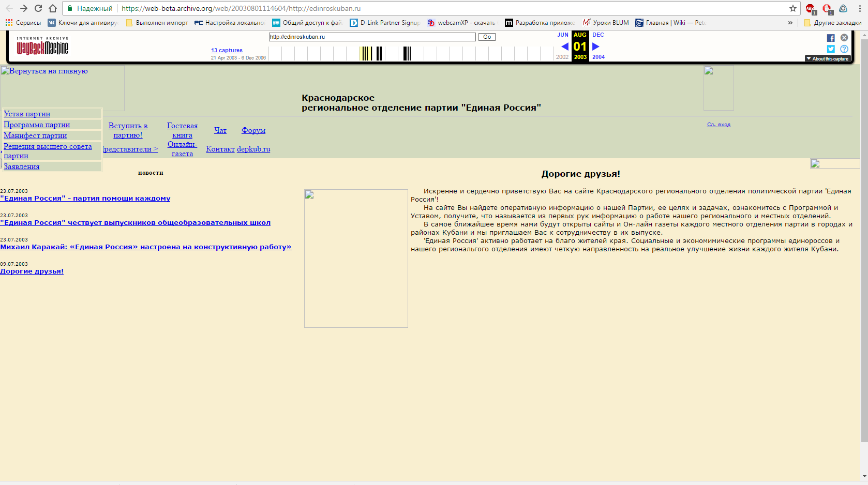Open the Михаил Каракай news article
The width and height of the screenshot is (868, 485).
[x=146, y=247]
